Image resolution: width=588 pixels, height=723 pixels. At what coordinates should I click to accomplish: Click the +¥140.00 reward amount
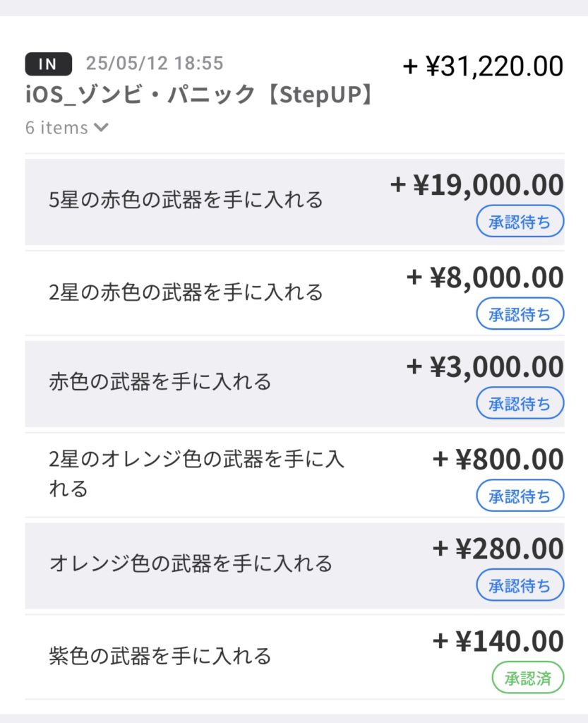(x=498, y=641)
